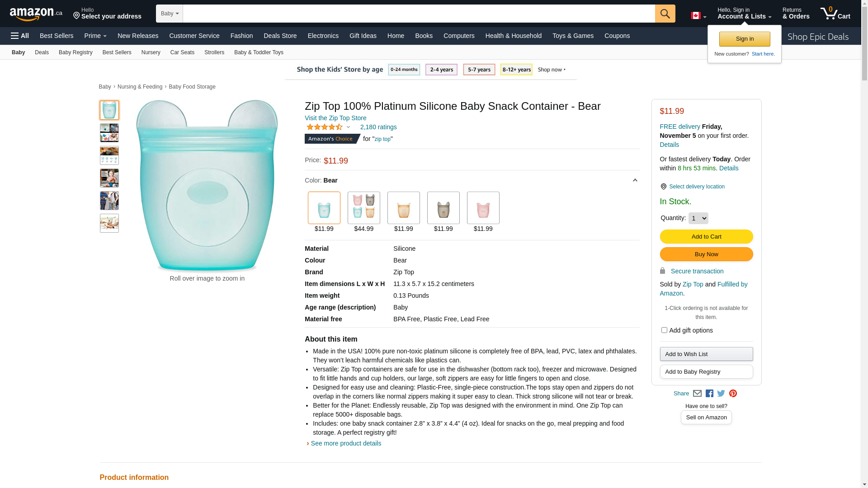Open the Quantity dropdown
The height and width of the screenshot is (488, 868).
[698, 218]
